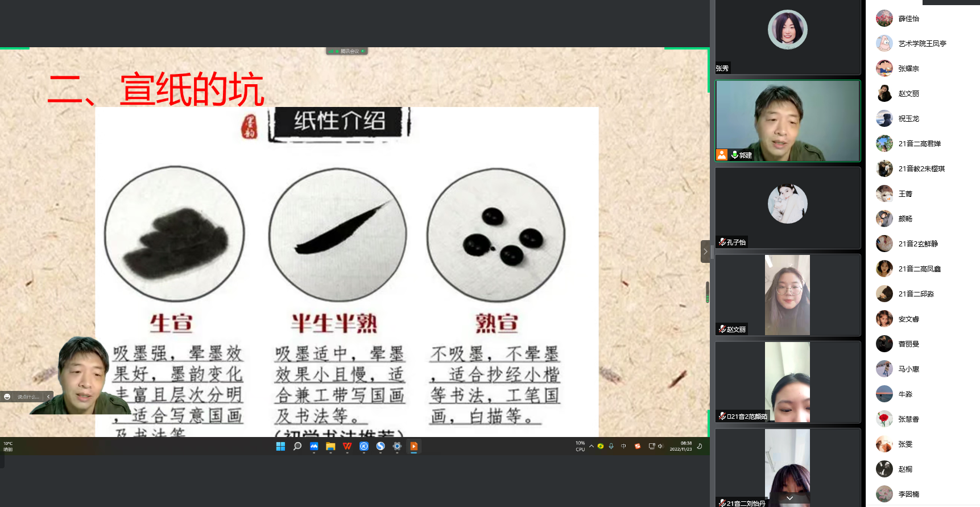Click 张慧香's rose avatar in list
The image size is (980, 507).
coord(884,419)
